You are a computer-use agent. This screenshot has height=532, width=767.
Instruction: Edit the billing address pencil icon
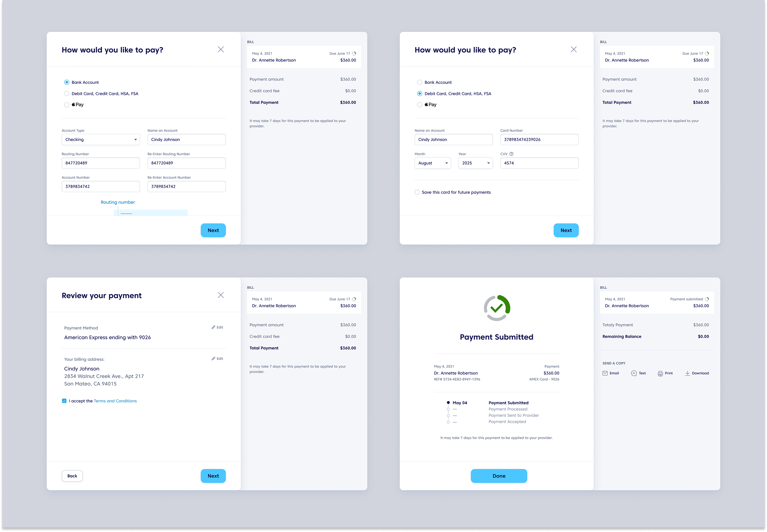coord(213,359)
